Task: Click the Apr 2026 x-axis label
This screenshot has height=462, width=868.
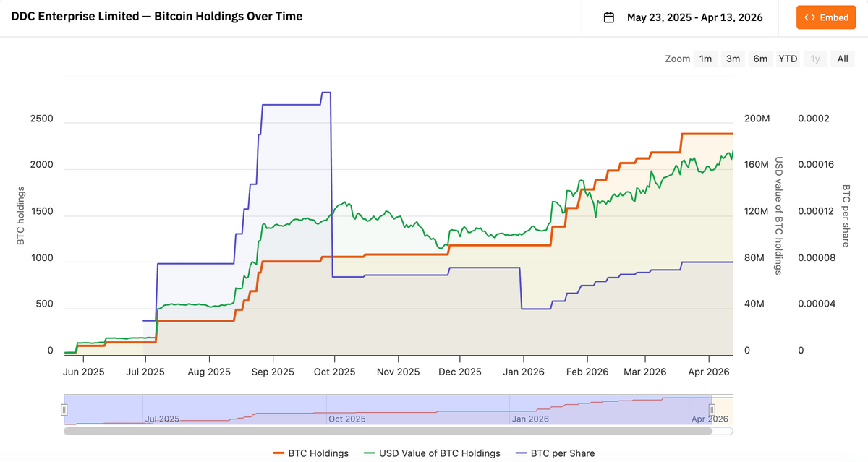Action: tap(709, 372)
